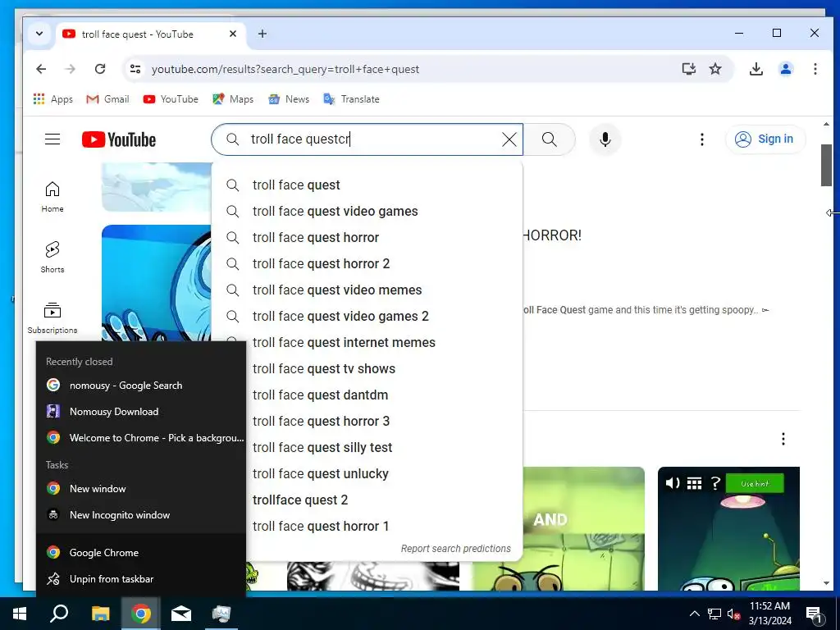840x630 pixels.
Task: Start voice search with the microphone
Action: [x=605, y=139]
